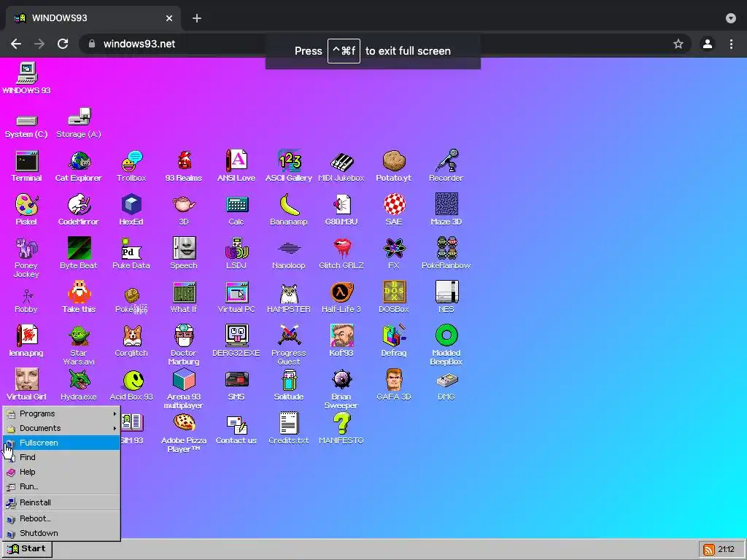This screenshot has width=747, height=560.
Task: Open Half-Life 3 lambda icon
Action: click(341, 297)
